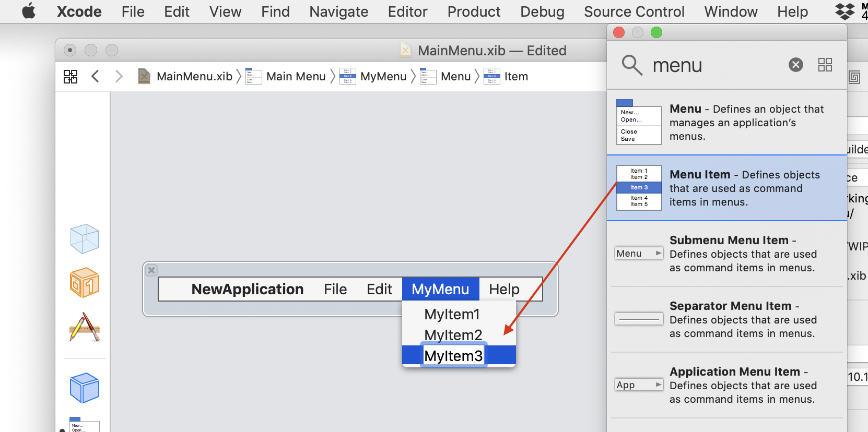Screen dimensions: 868x432
Task: Select the blue cube object icon
Action: 84,388
